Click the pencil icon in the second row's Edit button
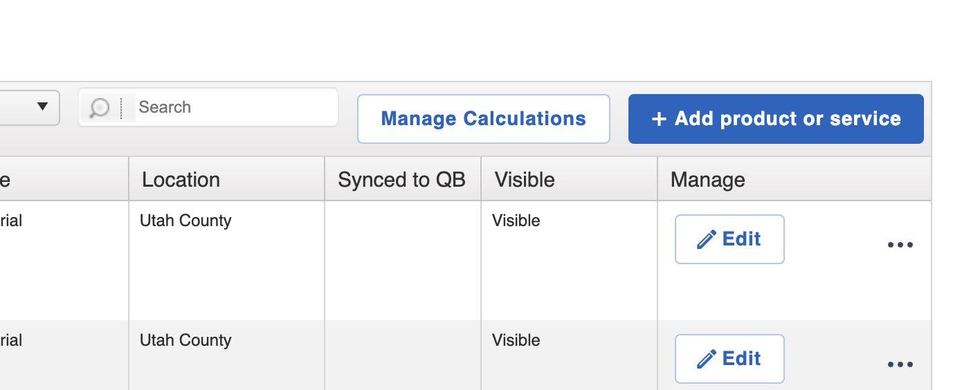Viewport: 980px width, 390px height. click(706, 359)
